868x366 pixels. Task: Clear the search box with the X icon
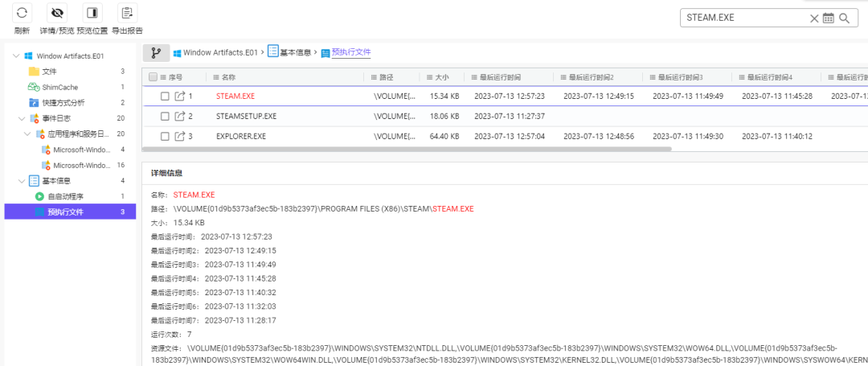[814, 18]
